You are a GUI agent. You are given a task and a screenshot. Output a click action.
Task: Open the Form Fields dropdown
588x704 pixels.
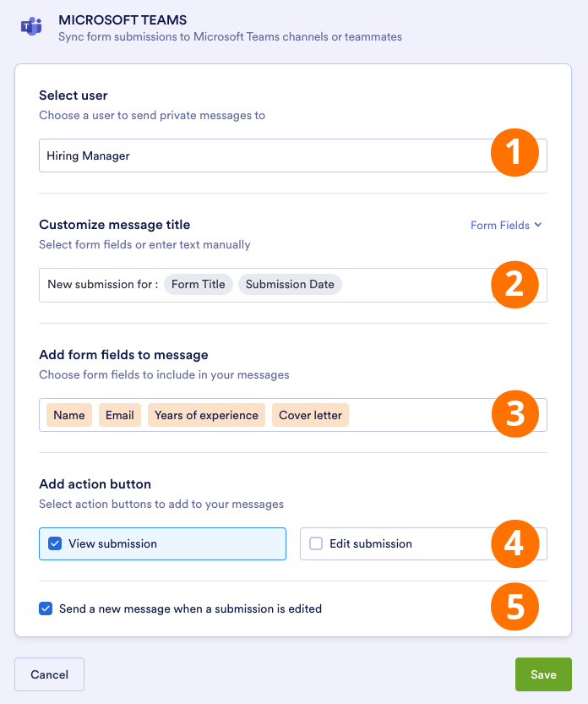505,226
